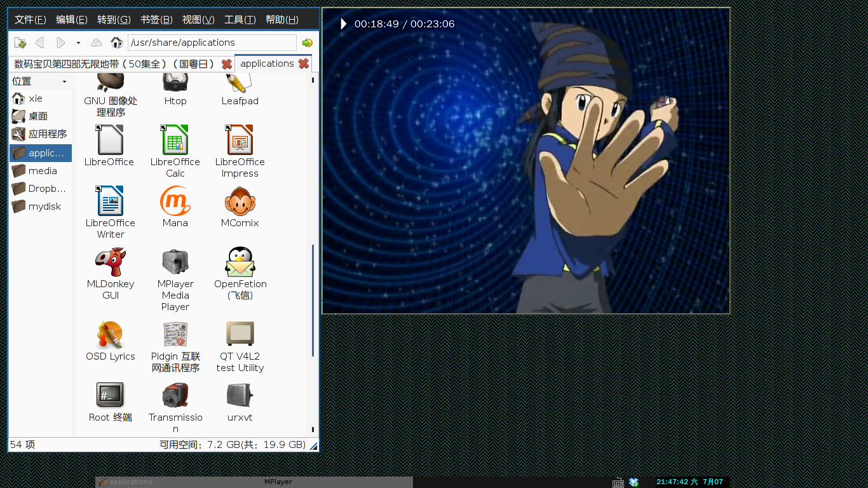The image size is (868, 488).
Task: Click the 21:47:42 taskbar clock
Action: click(x=689, y=482)
